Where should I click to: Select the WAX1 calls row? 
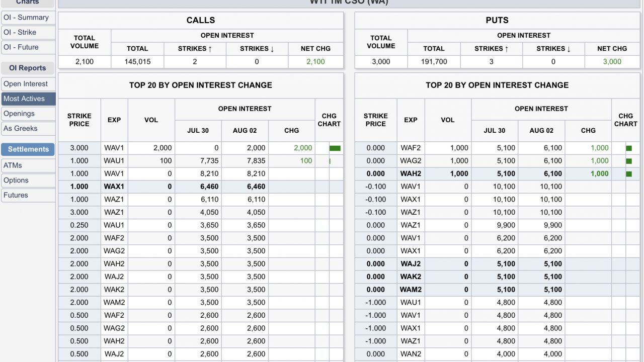[x=114, y=187]
